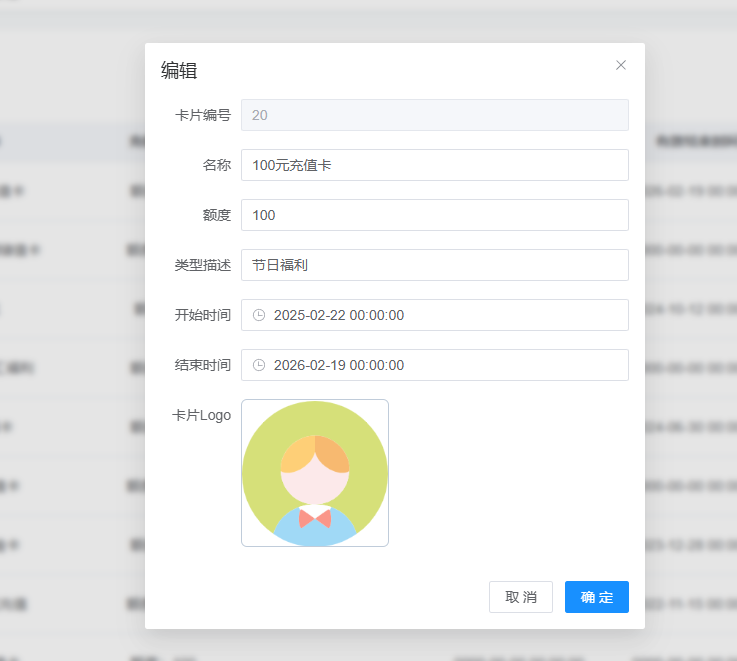The image size is (737, 661).
Task: Click the 编辑 dialog title
Action: coord(179,70)
